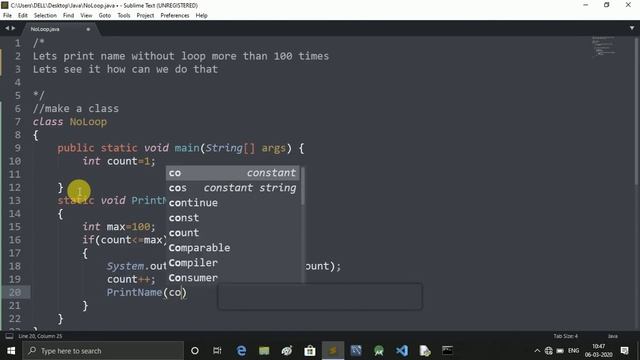Open the tab list dropdown arrow
The image size is (640, 360).
click(632, 28)
